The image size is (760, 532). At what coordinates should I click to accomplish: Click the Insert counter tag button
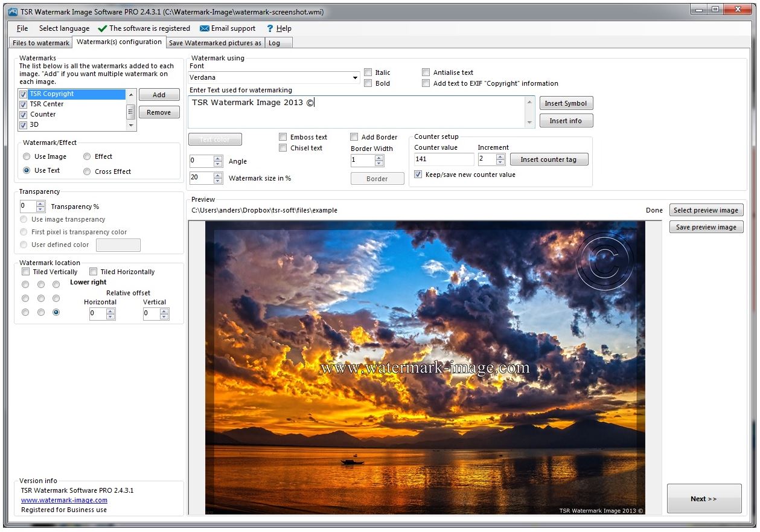click(x=549, y=159)
